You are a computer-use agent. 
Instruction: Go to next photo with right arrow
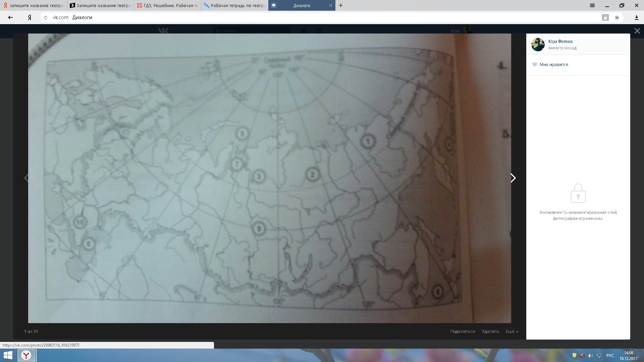click(513, 178)
